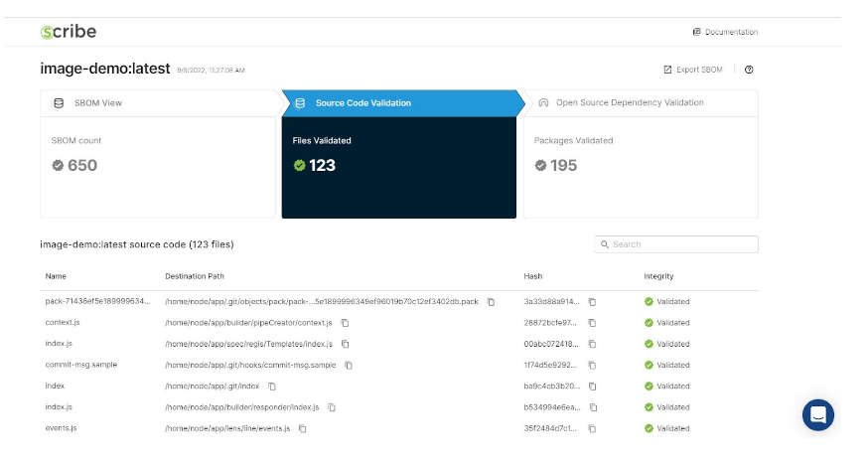Copy hash value starting with ba9c4cb3b20
Screen dimensions: 868x466
point(592,387)
